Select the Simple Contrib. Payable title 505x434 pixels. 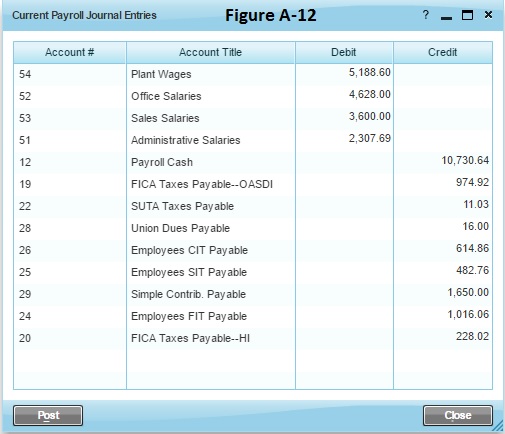(188, 294)
